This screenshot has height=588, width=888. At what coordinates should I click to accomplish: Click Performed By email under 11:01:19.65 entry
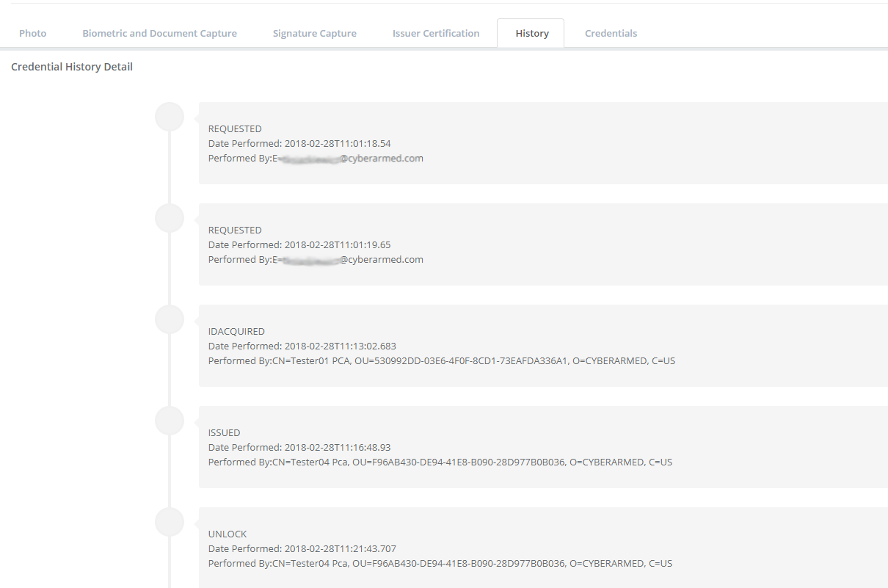pos(316,259)
